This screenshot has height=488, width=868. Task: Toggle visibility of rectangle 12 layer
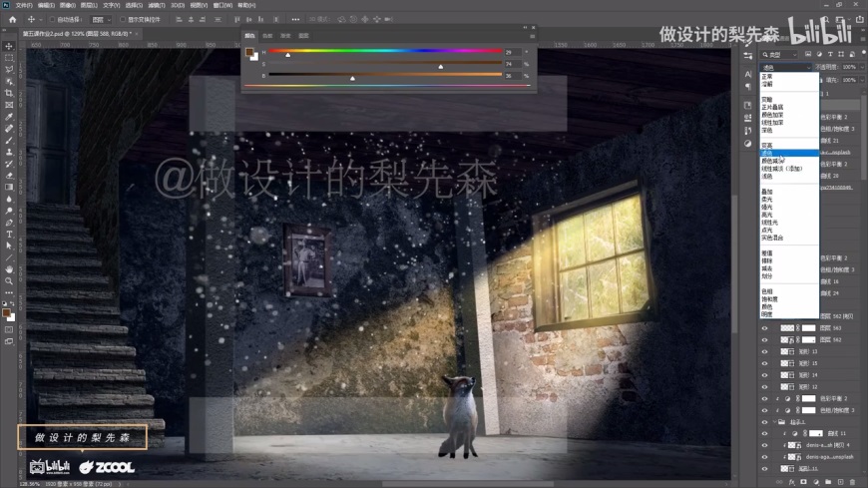[x=765, y=386]
